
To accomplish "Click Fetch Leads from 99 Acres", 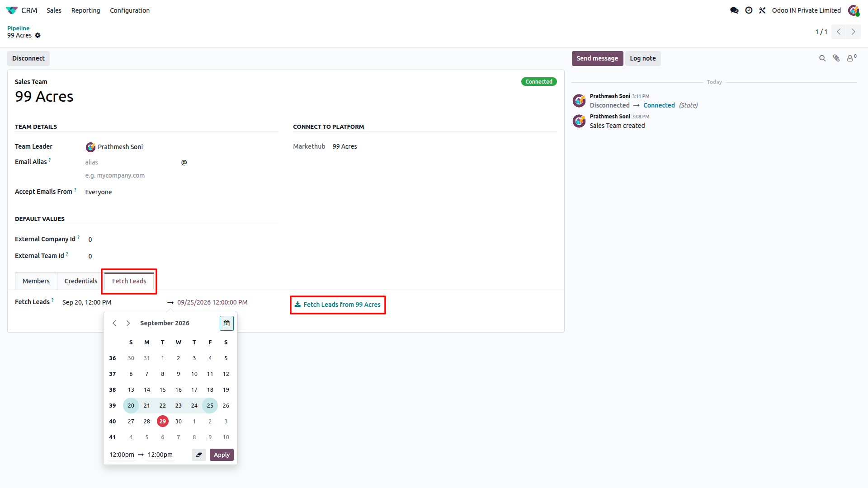I will click(338, 305).
